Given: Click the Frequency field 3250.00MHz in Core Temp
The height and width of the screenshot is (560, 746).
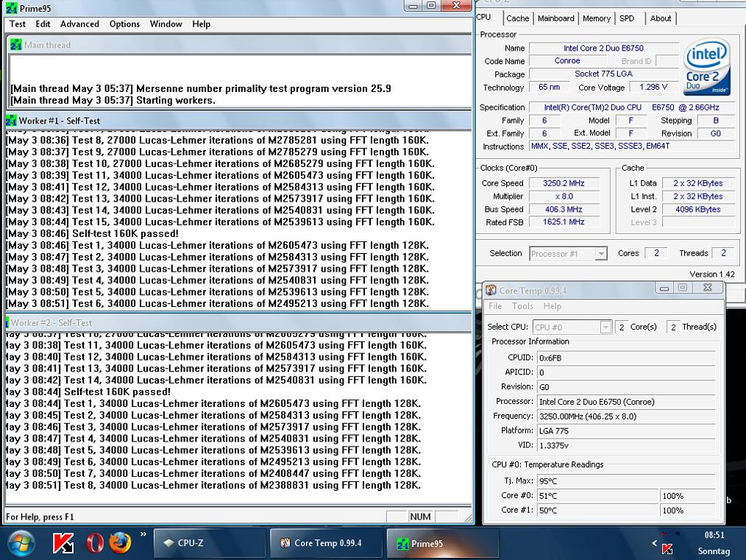Looking at the screenshot, I should (626, 417).
